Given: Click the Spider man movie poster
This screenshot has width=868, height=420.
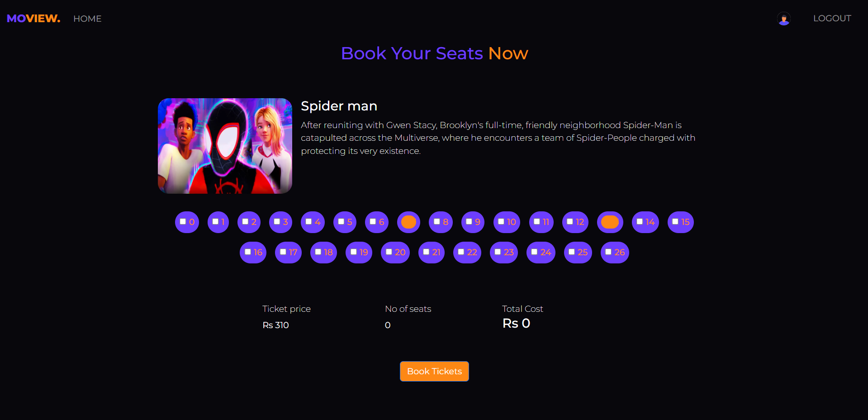Looking at the screenshot, I should pyautogui.click(x=225, y=146).
